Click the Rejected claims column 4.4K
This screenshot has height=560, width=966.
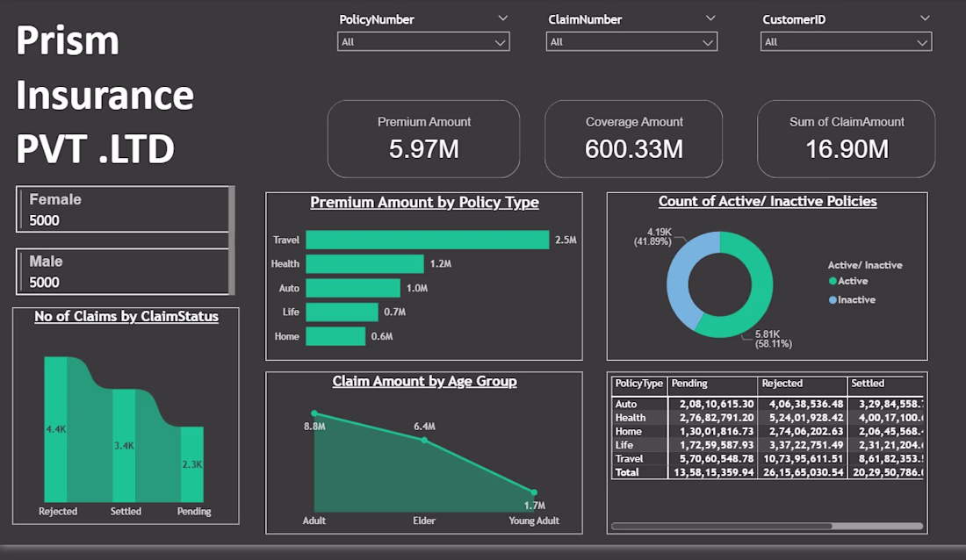coord(55,429)
